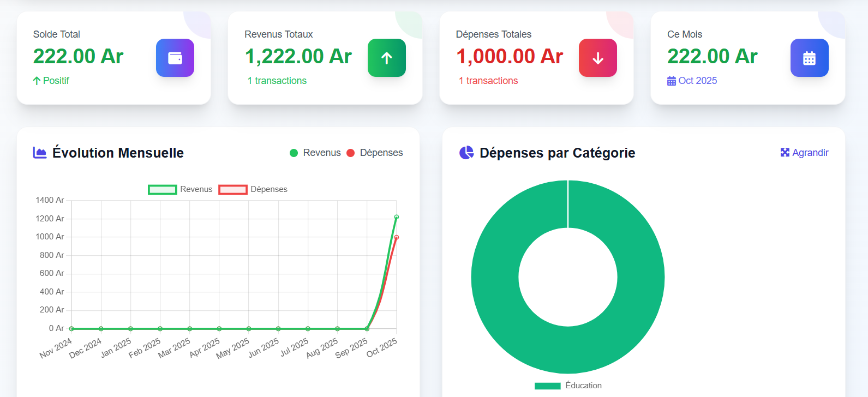Click the pie chart icon beside Dépenses par Catégorie

click(466, 153)
